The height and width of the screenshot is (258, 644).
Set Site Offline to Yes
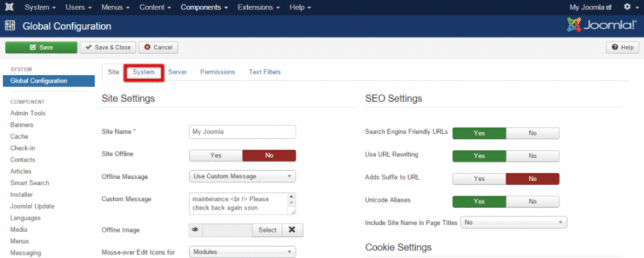coord(216,155)
